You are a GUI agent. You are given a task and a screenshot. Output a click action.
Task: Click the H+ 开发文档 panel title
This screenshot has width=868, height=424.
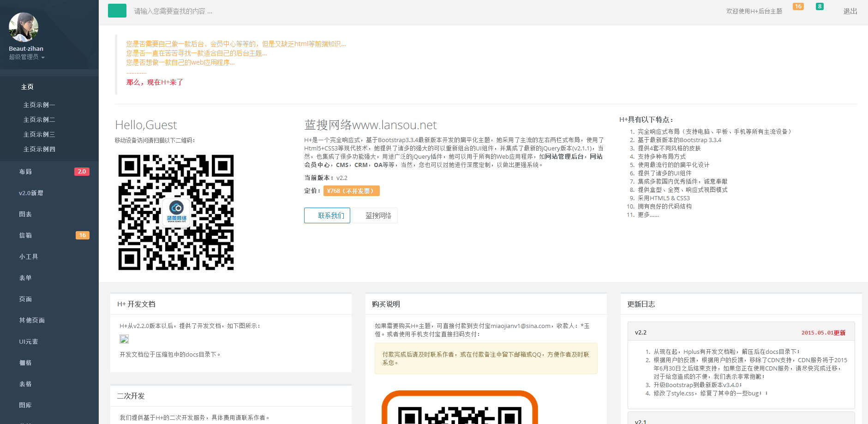(x=136, y=304)
